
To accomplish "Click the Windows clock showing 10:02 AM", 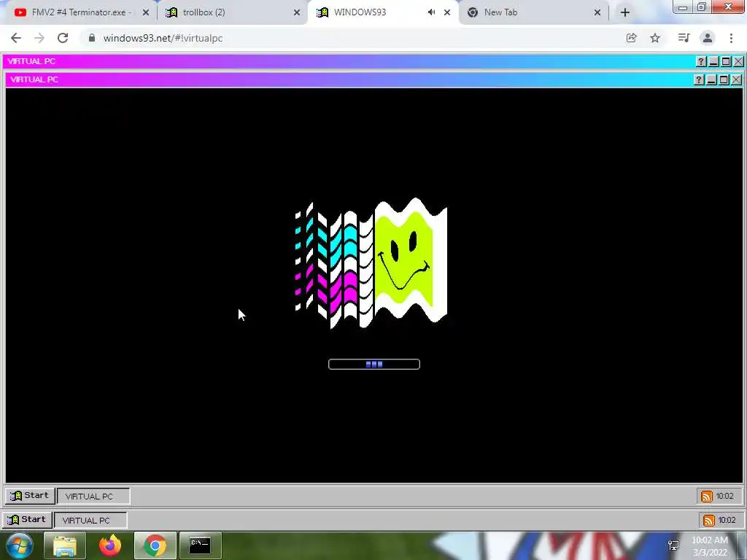I will 710,546.
